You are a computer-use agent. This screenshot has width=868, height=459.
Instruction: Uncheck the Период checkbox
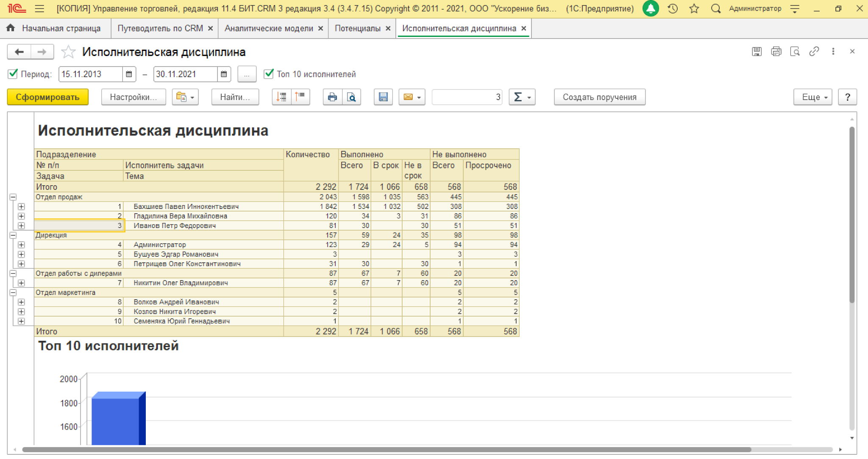13,74
